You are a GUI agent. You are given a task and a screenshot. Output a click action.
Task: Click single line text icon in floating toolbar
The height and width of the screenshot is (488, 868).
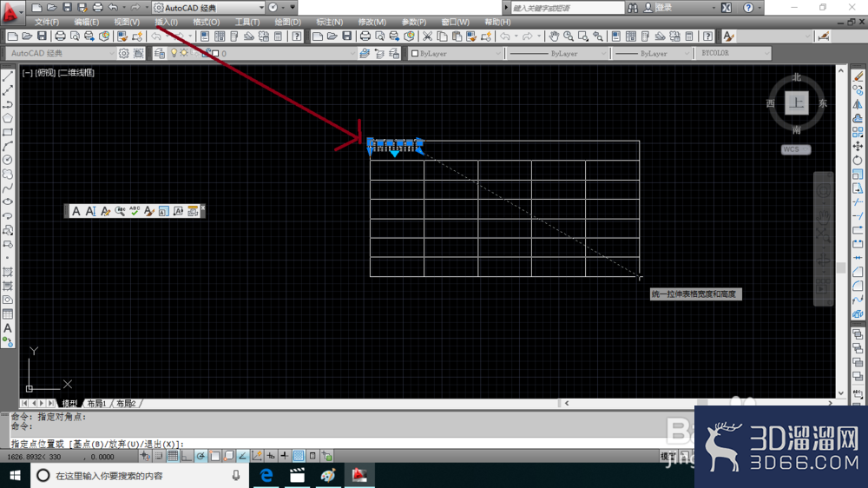(91, 211)
